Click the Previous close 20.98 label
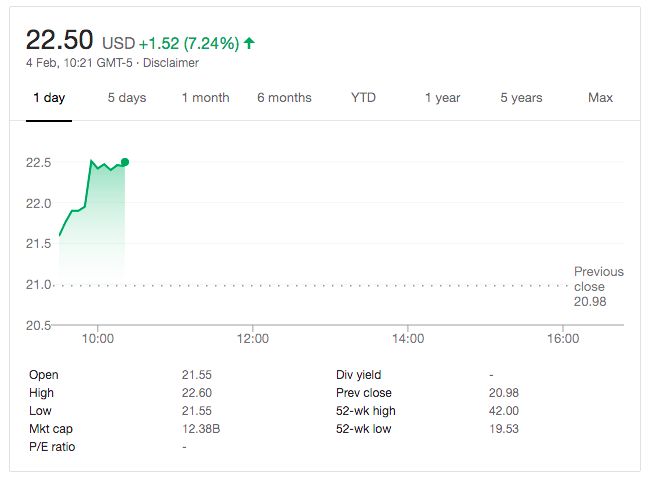Viewport: 651px width, 480px height. click(598, 286)
